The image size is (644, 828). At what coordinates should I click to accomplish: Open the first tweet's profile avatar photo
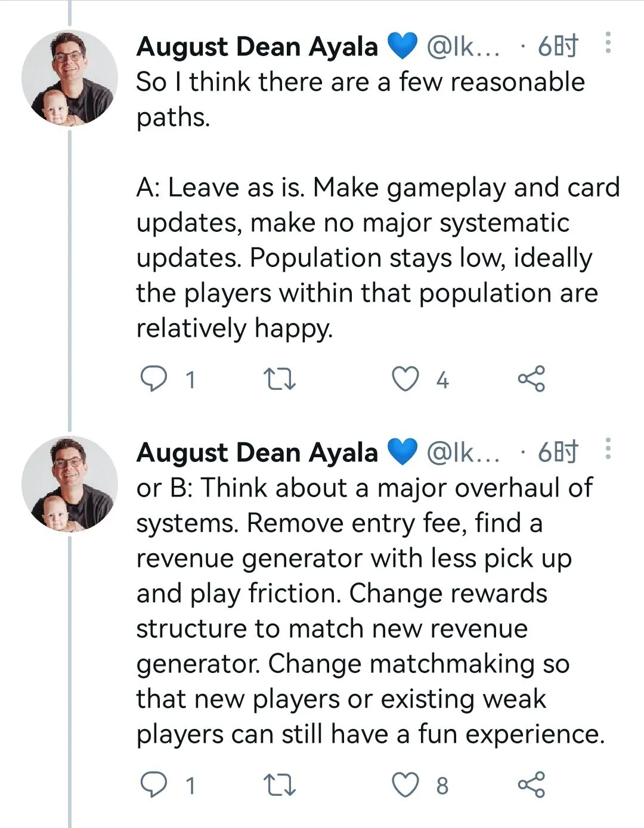tap(70, 79)
